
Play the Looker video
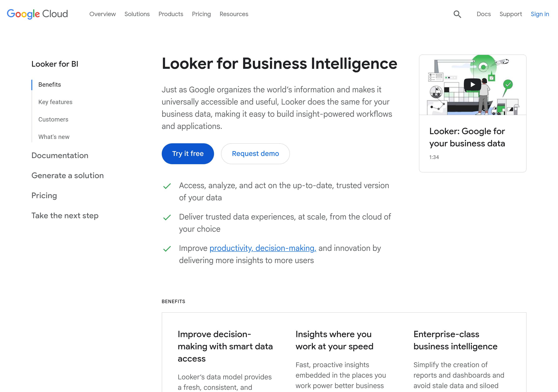(x=472, y=84)
